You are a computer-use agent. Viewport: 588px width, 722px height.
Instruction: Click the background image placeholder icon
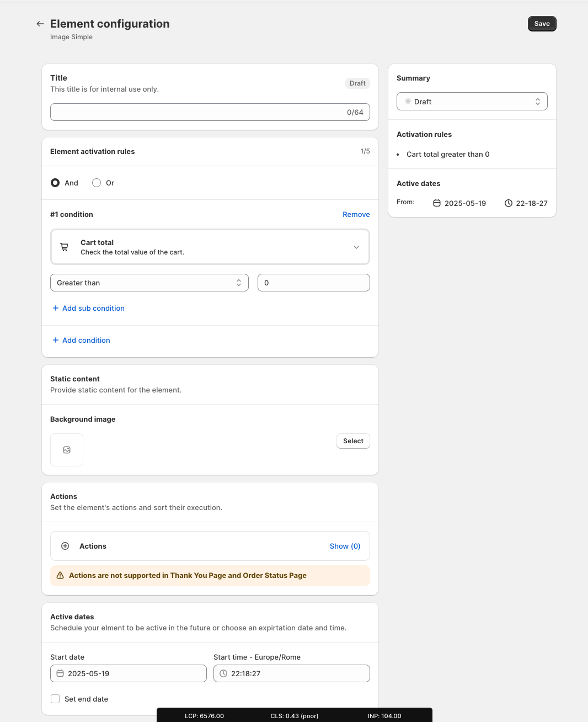click(x=67, y=450)
